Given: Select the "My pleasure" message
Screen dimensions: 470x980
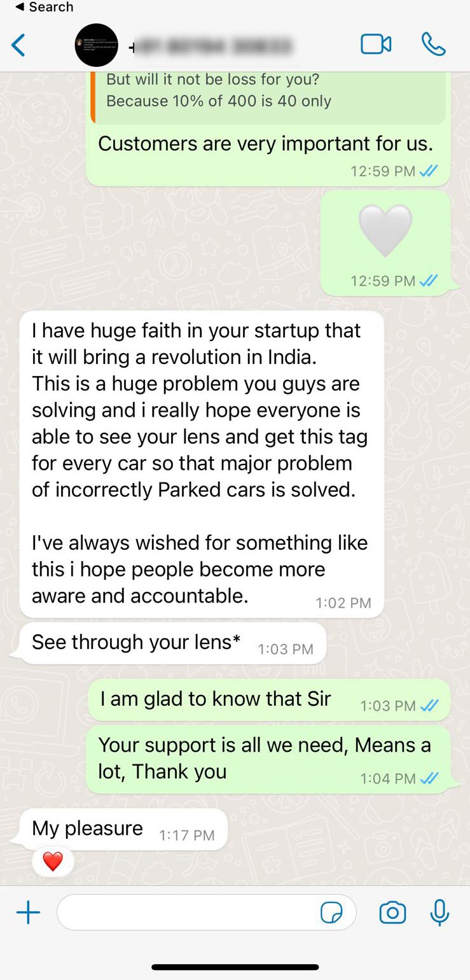Looking at the screenshot, I should pyautogui.click(x=123, y=829).
